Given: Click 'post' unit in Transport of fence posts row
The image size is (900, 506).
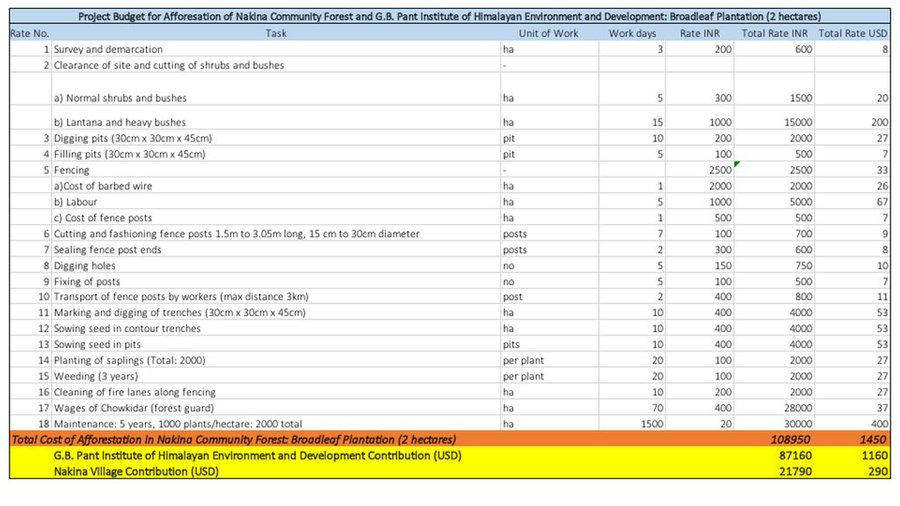Looking at the screenshot, I should click(x=513, y=297).
